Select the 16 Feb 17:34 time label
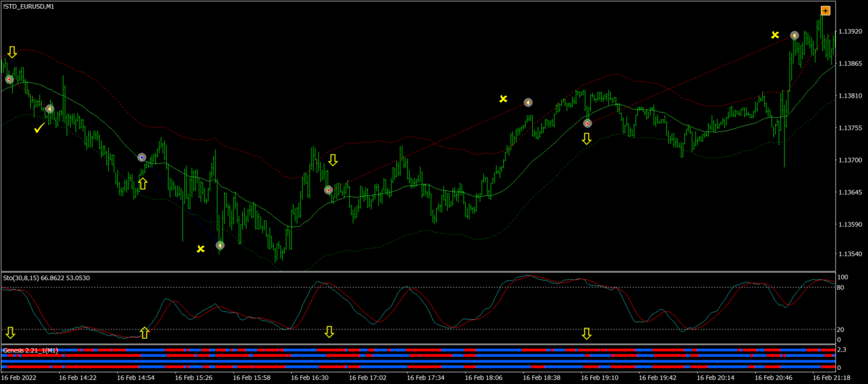This screenshot has height=384, width=868. [x=426, y=378]
